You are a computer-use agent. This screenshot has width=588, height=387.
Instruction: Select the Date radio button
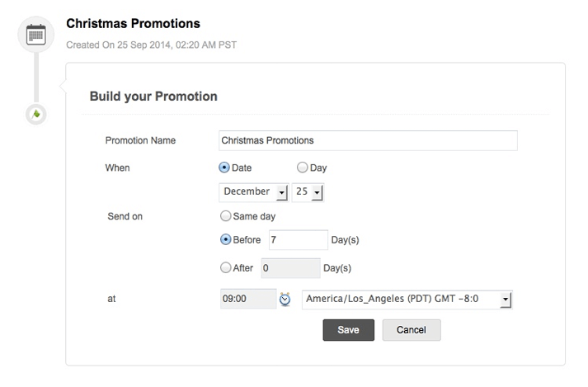coord(224,168)
